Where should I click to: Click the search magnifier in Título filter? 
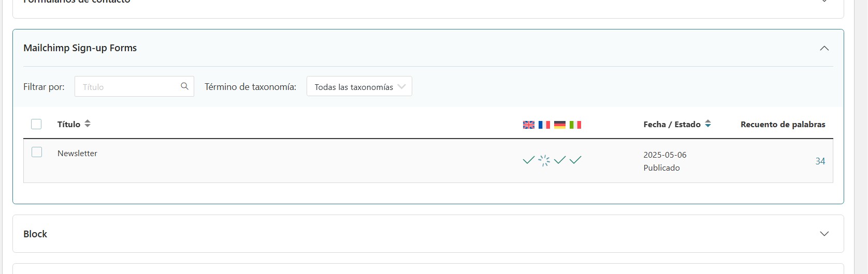[184, 86]
